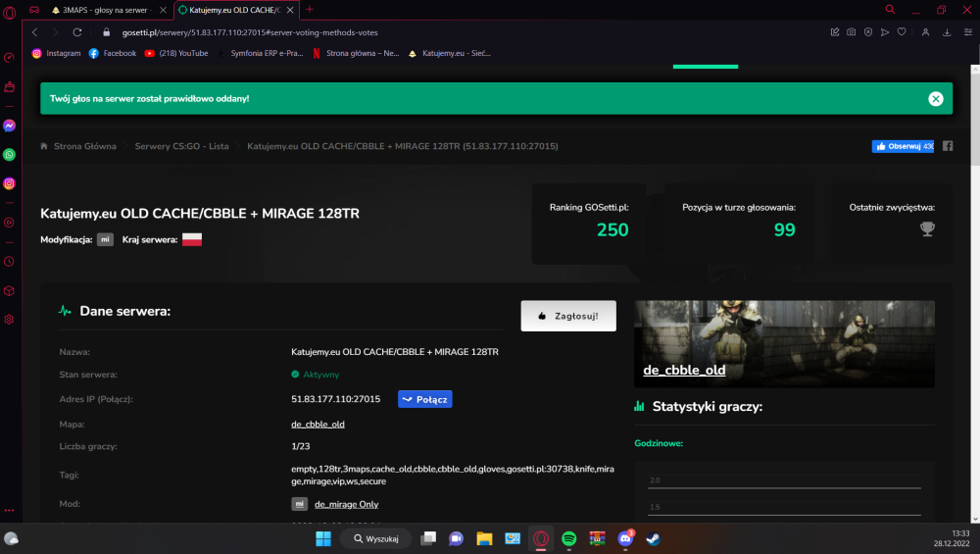This screenshot has height=554, width=980.
Task: Click the Ranking GOSetti.pl value 250
Action: click(612, 230)
